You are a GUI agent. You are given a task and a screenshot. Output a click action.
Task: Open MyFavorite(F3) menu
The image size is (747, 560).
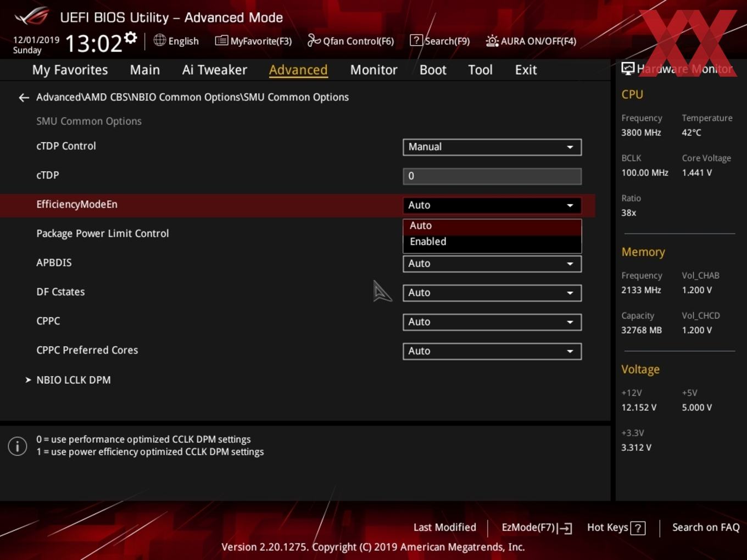[253, 41]
